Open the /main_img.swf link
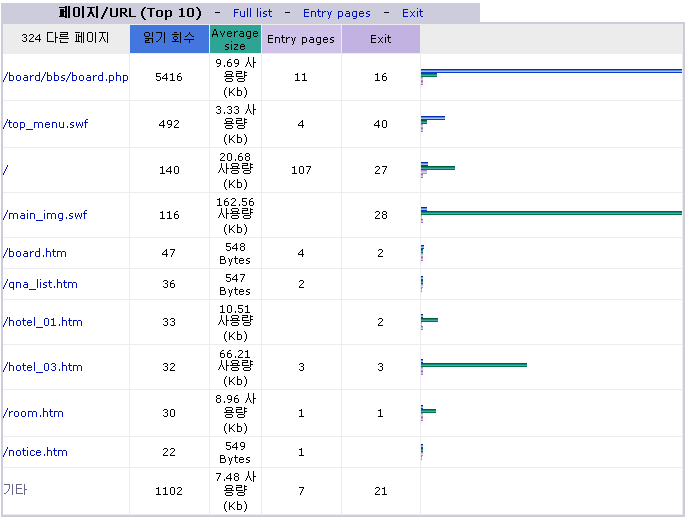The image size is (686, 522). [45, 215]
